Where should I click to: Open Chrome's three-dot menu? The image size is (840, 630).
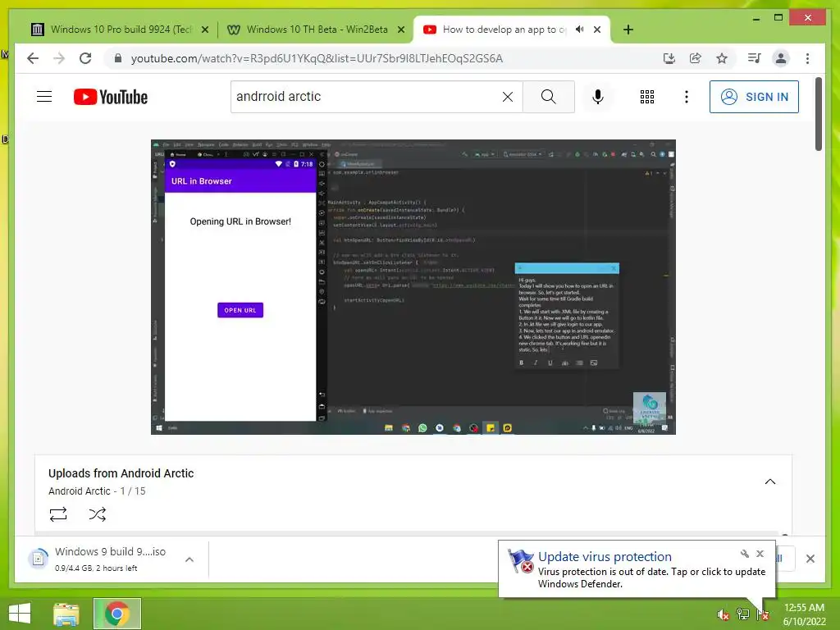[807, 58]
